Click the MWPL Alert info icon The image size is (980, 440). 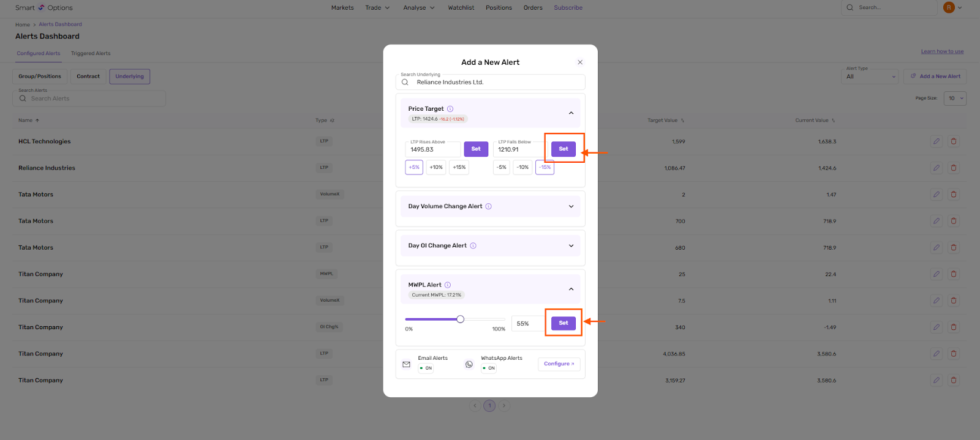(448, 285)
